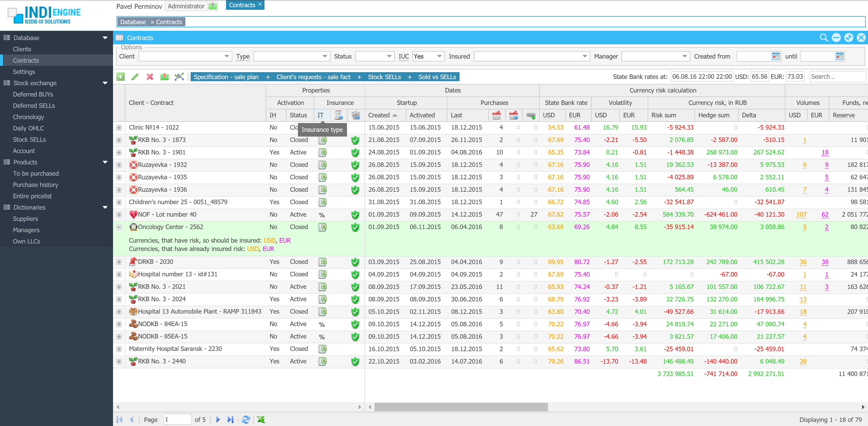The height and width of the screenshot is (426, 868).
Task: Click the chart graph toolbar icon
Action: click(179, 77)
